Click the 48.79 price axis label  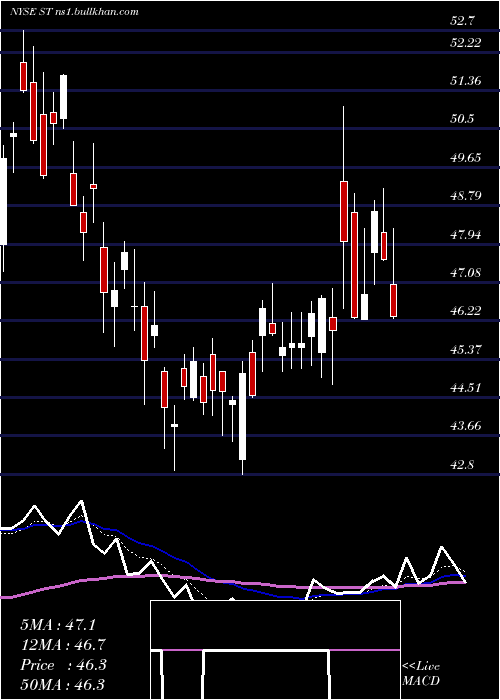point(465,196)
